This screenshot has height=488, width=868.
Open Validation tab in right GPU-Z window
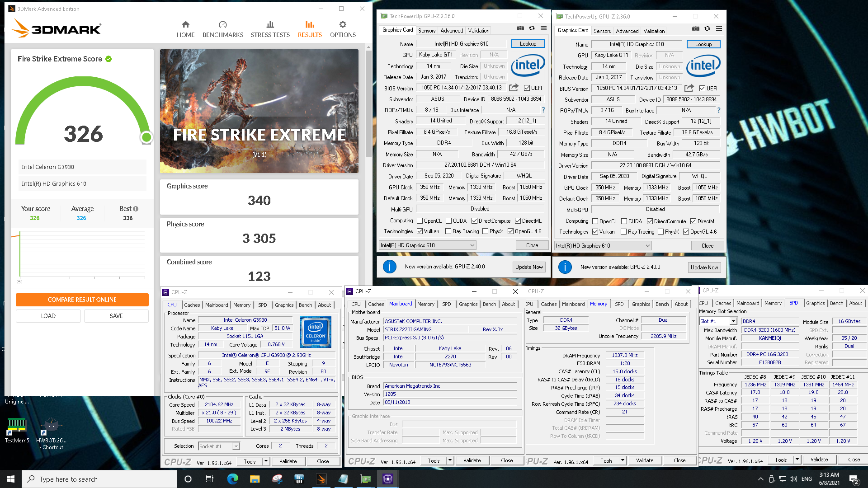pyautogui.click(x=654, y=31)
